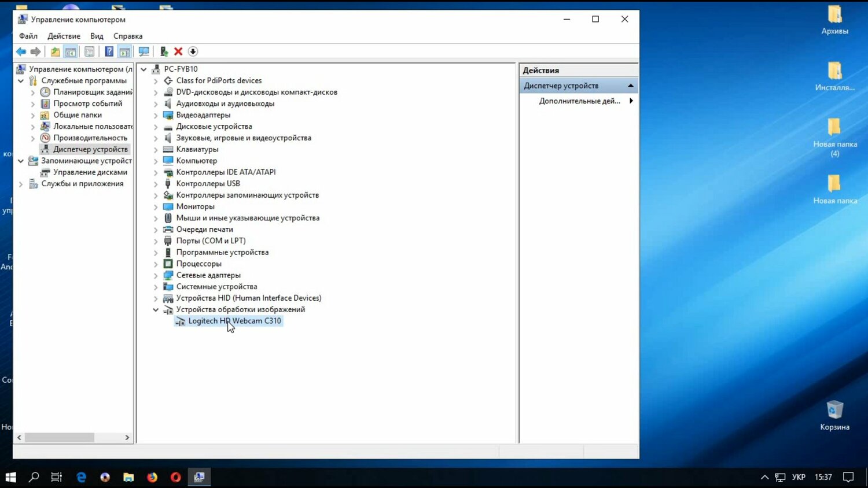This screenshot has height=488, width=868.
Task: Select Logitech HD Webcam C310 device
Action: pyautogui.click(x=234, y=321)
